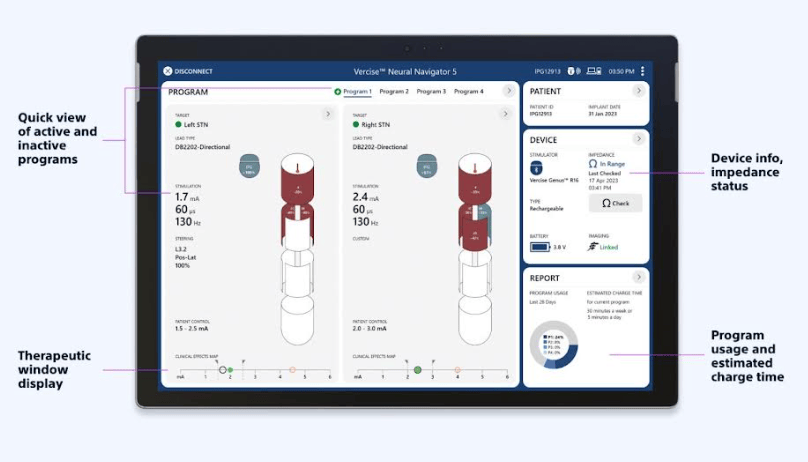This screenshot has width=808, height=462.
Task: Click the green marker on Right STN effects map
Action: pos(418,370)
